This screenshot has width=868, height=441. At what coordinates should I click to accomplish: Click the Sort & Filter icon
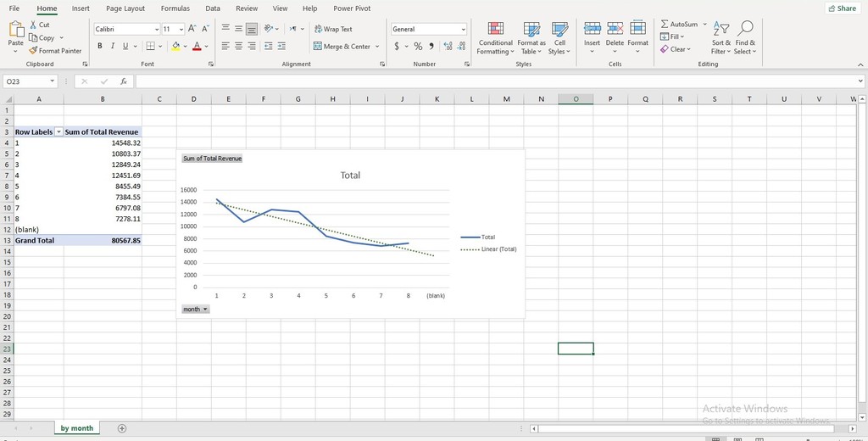point(721,29)
